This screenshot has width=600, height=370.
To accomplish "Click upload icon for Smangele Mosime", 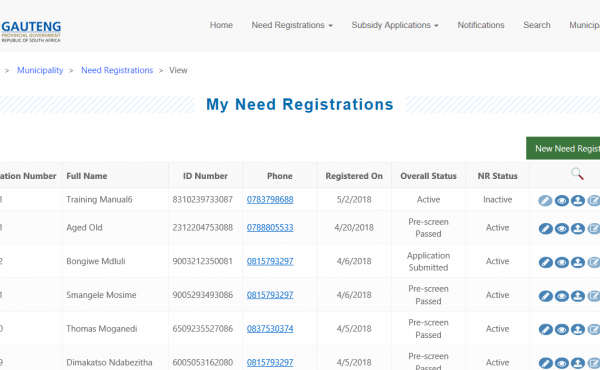I will point(578,296).
